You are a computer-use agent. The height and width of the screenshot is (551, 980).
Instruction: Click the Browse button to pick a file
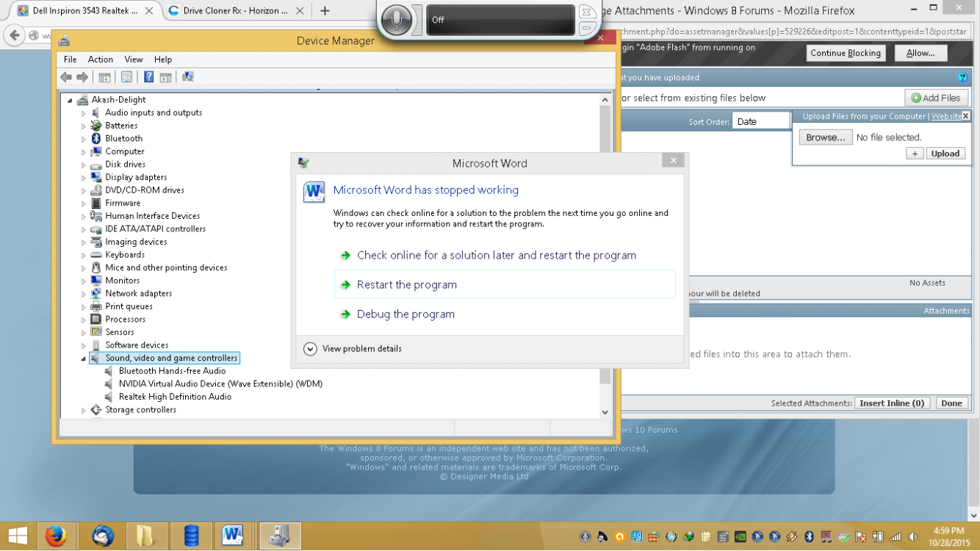pyautogui.click(x=825, y=137)
